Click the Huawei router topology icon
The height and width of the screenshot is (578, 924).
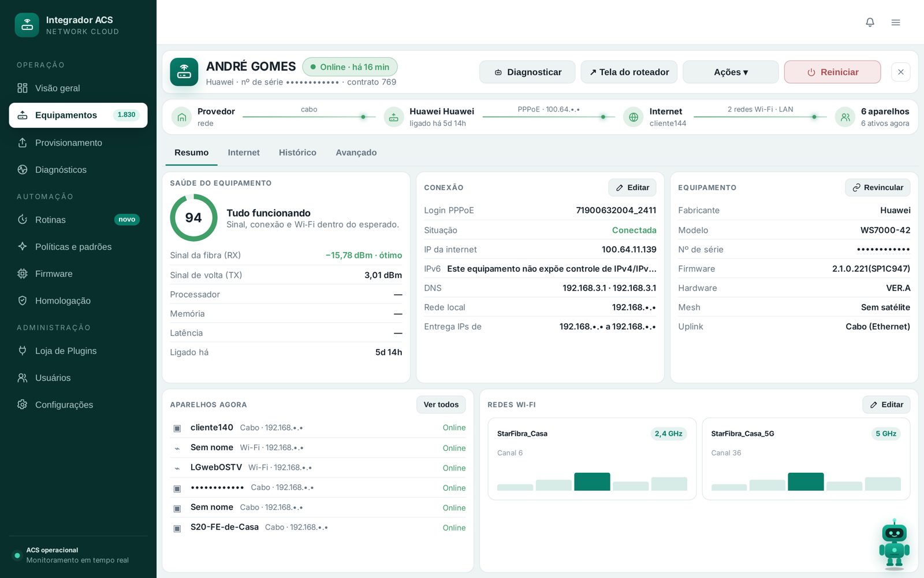pos(394,117)
